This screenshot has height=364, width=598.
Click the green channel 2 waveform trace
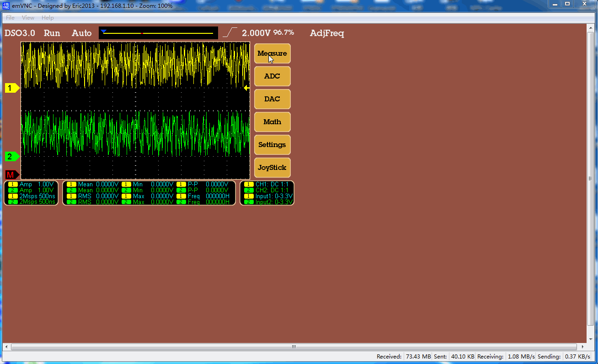135,133
